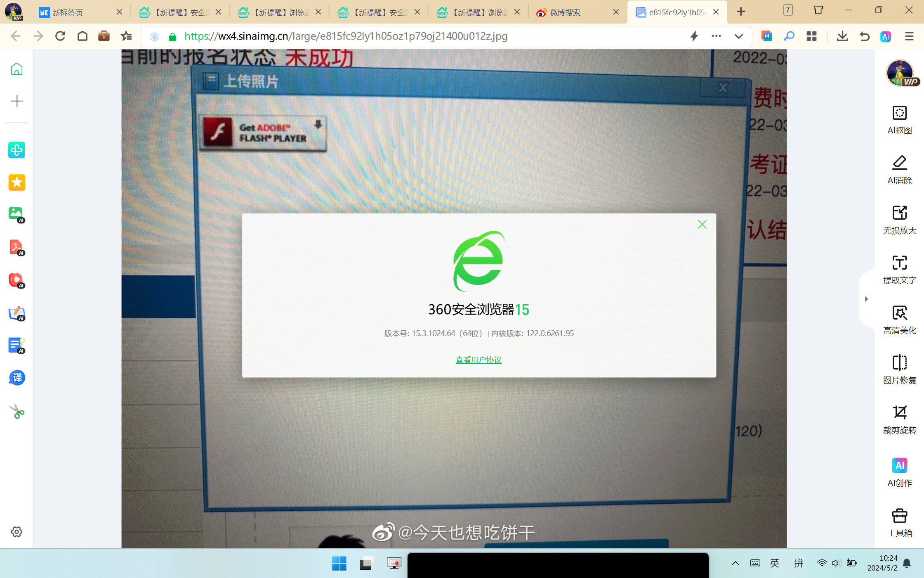Open the briefcase toolbar icon

click(x=104, y=36)
